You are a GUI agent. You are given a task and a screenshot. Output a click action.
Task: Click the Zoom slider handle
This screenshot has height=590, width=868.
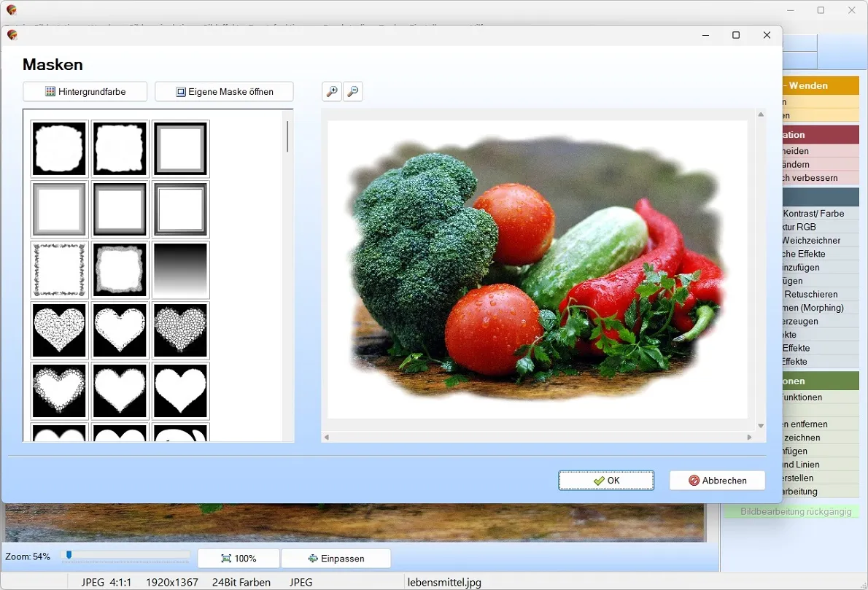pyautogui.click(x=69, y=555)
